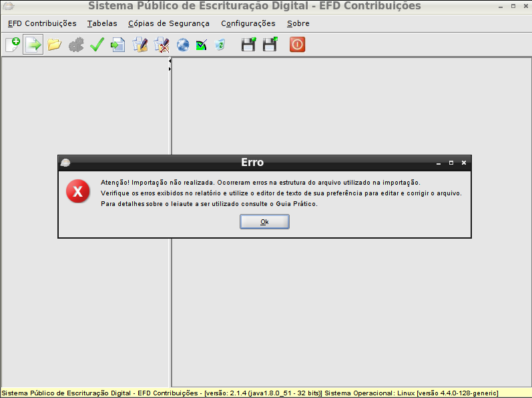This screenshot has height=398, width=532.
Task: Click the second floppy disk restore icon
Action: pos(270,45)
